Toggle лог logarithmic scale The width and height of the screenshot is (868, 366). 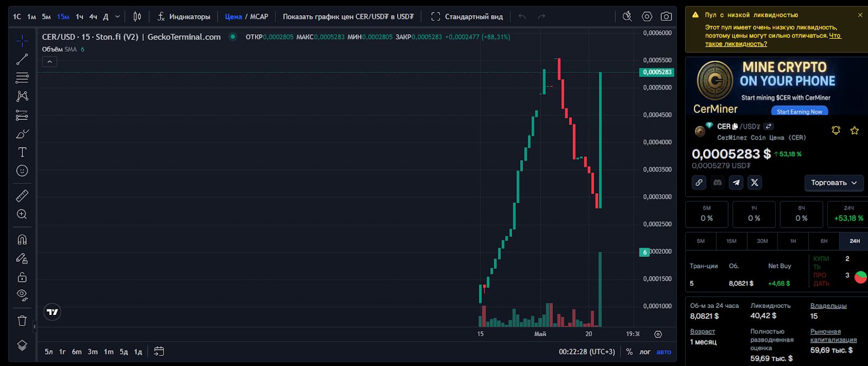644,352
